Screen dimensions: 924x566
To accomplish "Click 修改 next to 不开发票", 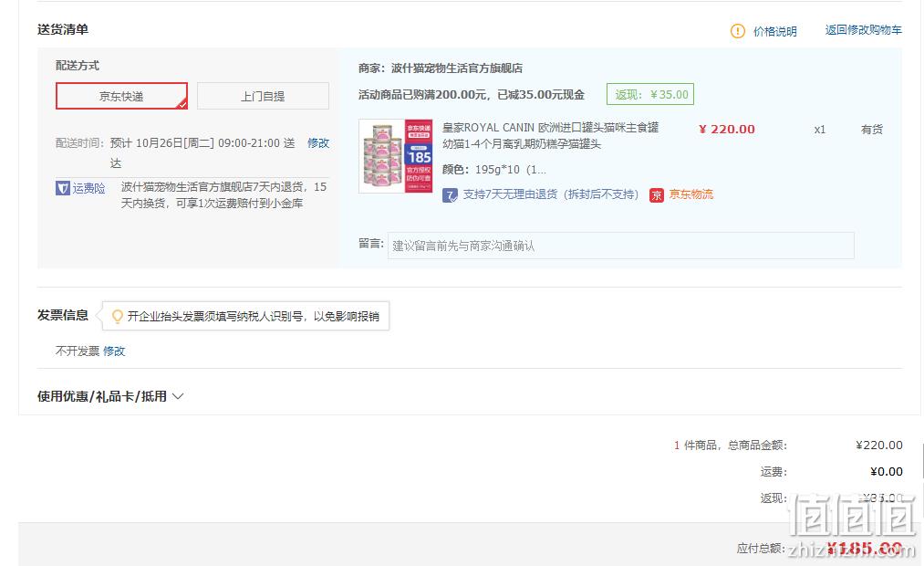I will pos(114,351).
